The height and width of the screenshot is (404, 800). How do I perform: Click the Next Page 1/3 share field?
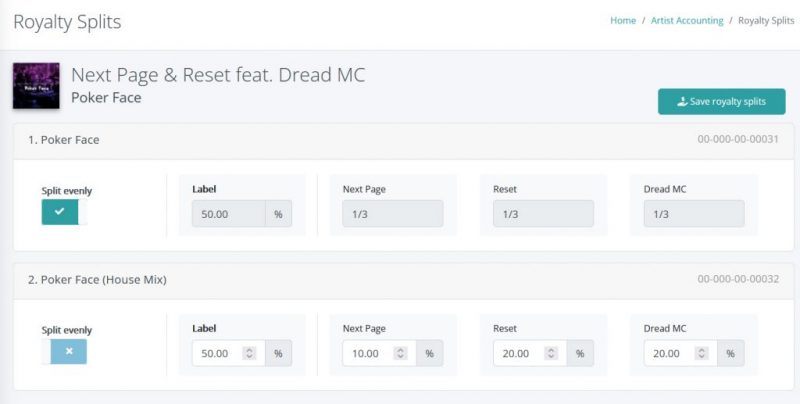(393, 214)
